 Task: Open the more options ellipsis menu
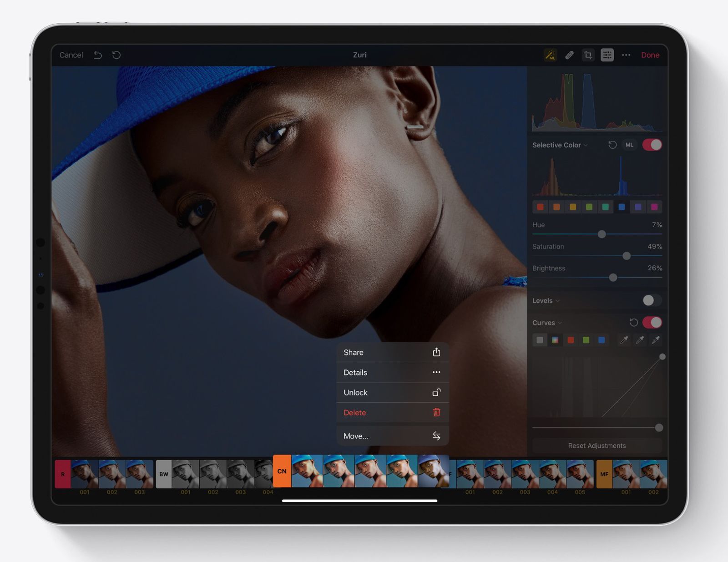pos(626,55)
